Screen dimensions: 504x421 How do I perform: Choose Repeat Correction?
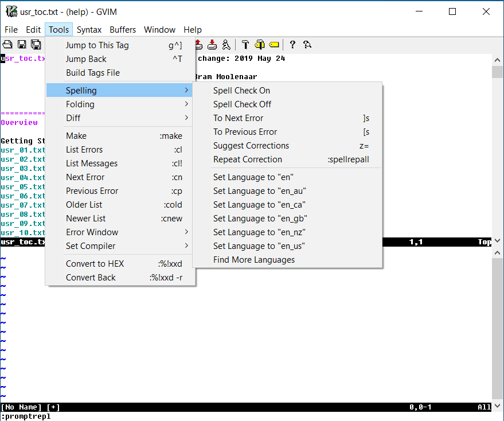click(x=287, y=159)
